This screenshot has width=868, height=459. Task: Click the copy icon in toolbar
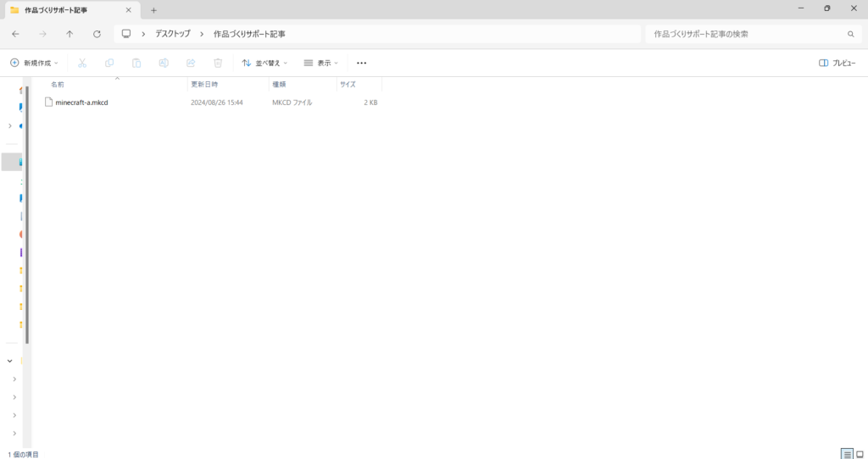point(109,63)
